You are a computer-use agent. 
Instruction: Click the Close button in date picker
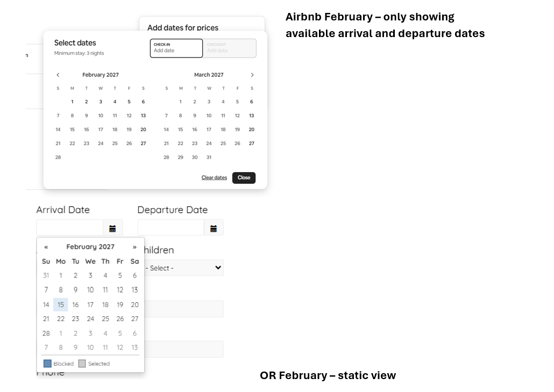point(244,178)
